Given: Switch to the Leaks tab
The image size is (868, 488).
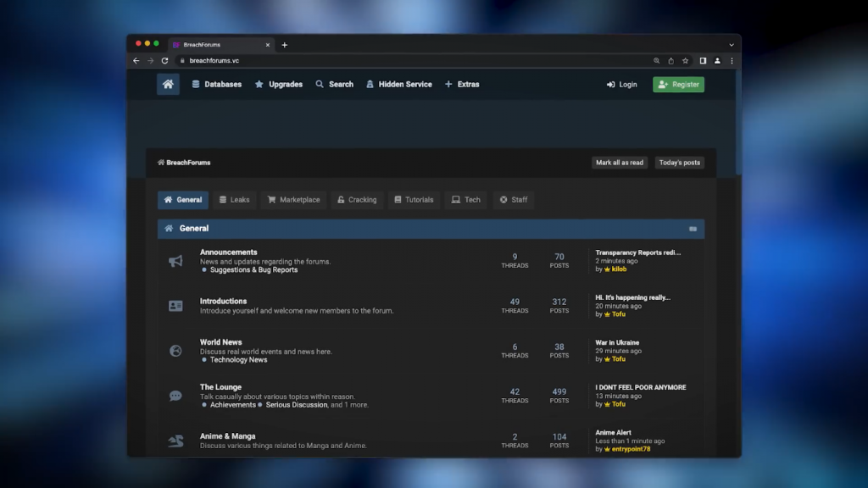Looking at the screenshot, I should tap(234, 200).
